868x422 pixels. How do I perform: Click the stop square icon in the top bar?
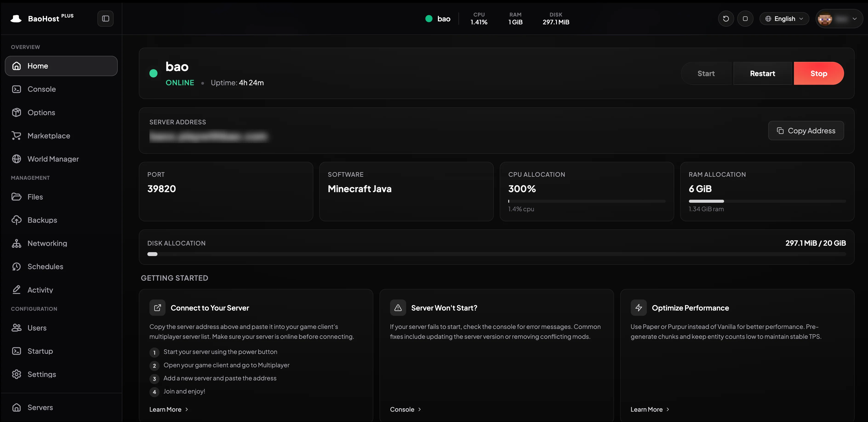tap(745, 19)
